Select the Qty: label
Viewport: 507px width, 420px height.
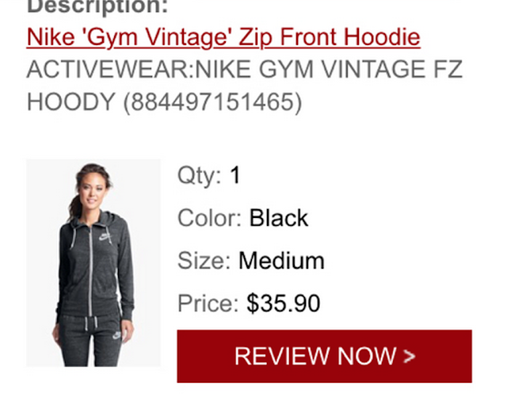[x=200, y=175]
